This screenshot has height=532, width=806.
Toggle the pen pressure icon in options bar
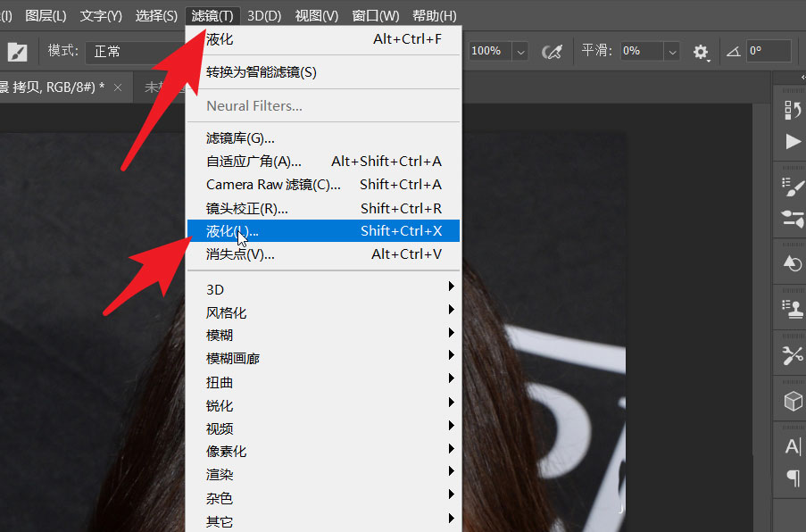point(553,52)
